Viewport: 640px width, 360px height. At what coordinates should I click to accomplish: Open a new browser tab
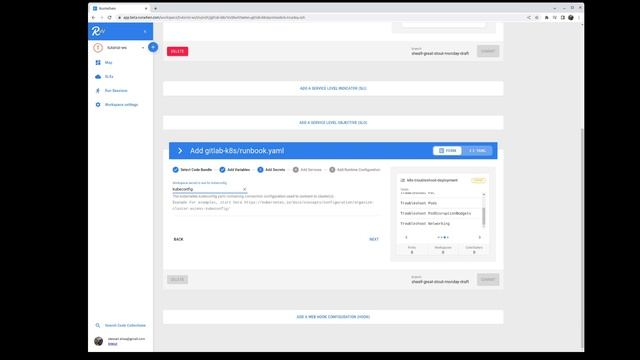[x=156, y=8]
